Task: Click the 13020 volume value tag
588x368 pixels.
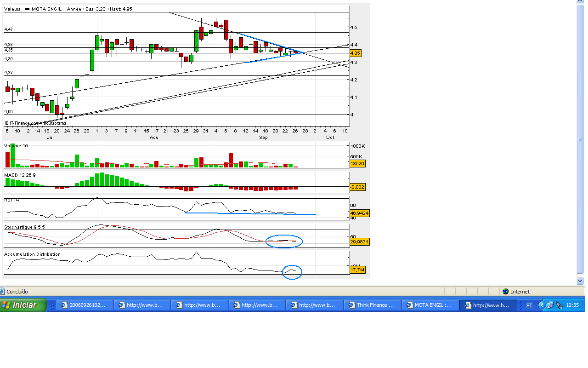Action: (357, 163)
